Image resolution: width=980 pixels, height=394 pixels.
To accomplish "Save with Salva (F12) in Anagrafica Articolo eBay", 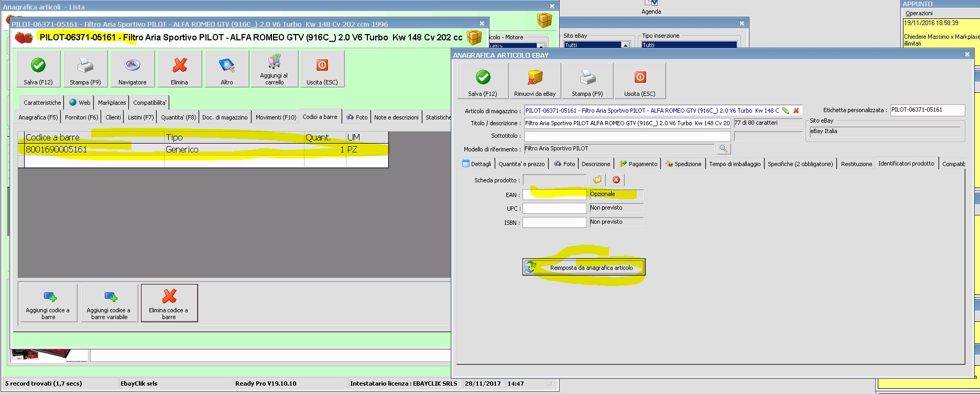I will tap(483, 81).
